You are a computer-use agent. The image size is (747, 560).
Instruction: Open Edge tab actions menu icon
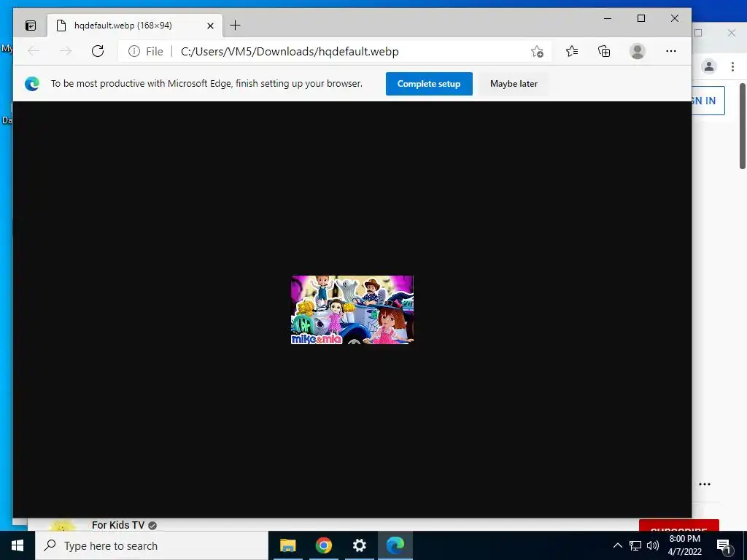tap(31, 26)
